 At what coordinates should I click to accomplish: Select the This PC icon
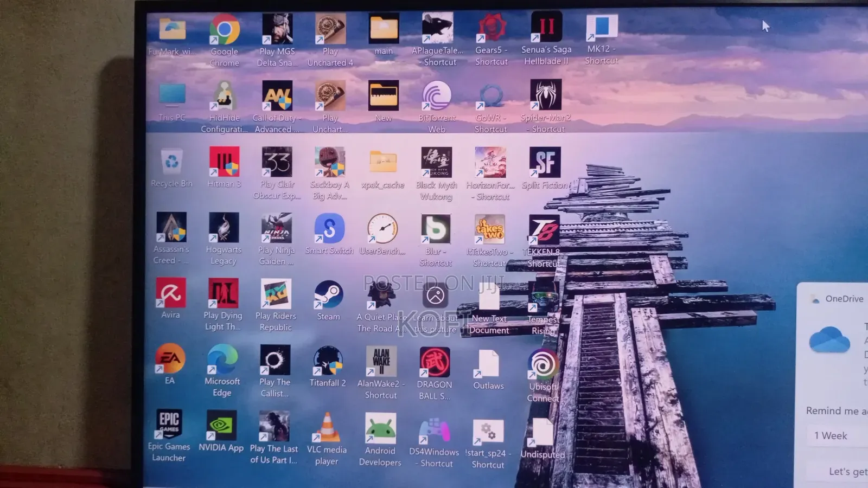click(173, 95)
